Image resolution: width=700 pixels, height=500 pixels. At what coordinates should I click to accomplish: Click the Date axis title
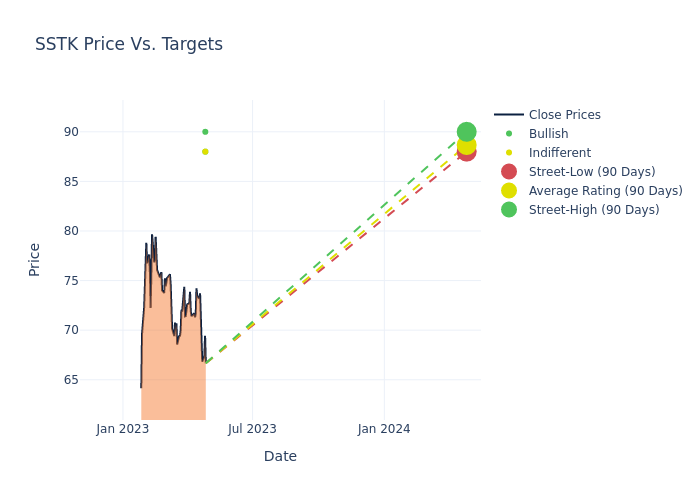point(280,457)
